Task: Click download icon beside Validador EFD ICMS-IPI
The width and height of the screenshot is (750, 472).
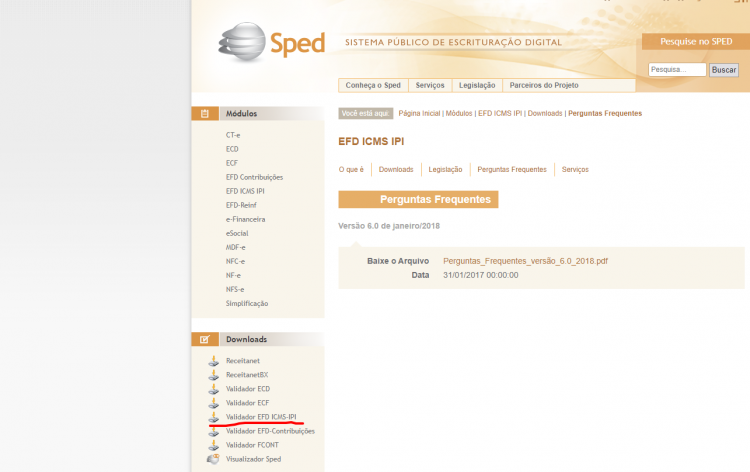Action: point(213,417)
